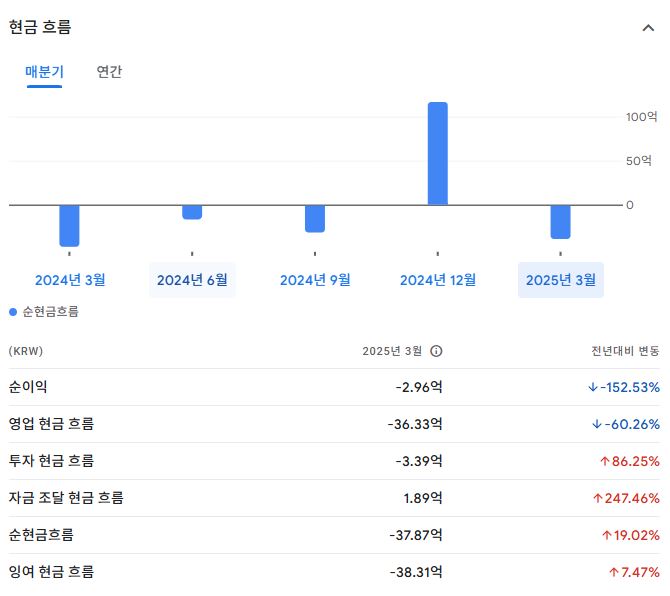This screenshot has width=670, height=596.
Task: Click the 현금 흐름 section title
Action: (40, 27)
